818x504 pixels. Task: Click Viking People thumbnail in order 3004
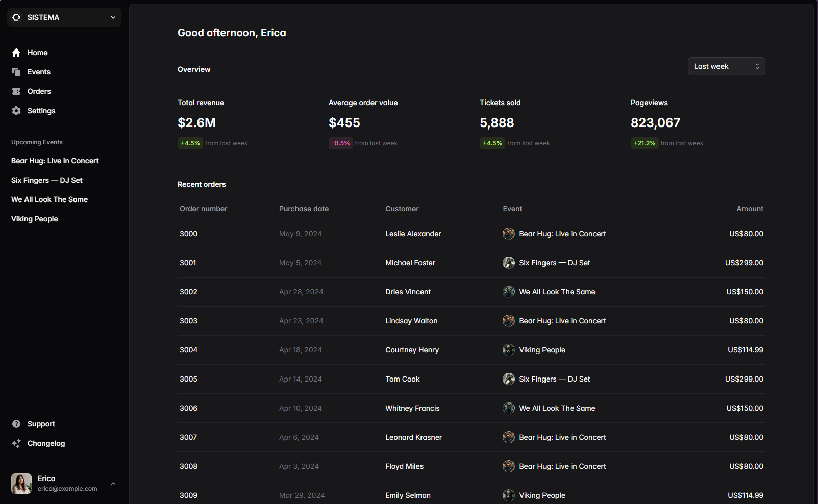click(508, 350)
